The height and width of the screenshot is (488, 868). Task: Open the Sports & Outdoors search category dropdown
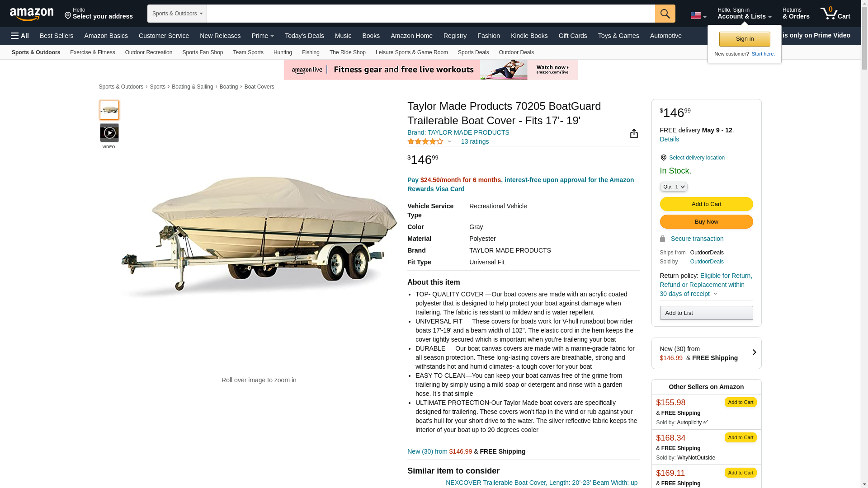[177, 14]
